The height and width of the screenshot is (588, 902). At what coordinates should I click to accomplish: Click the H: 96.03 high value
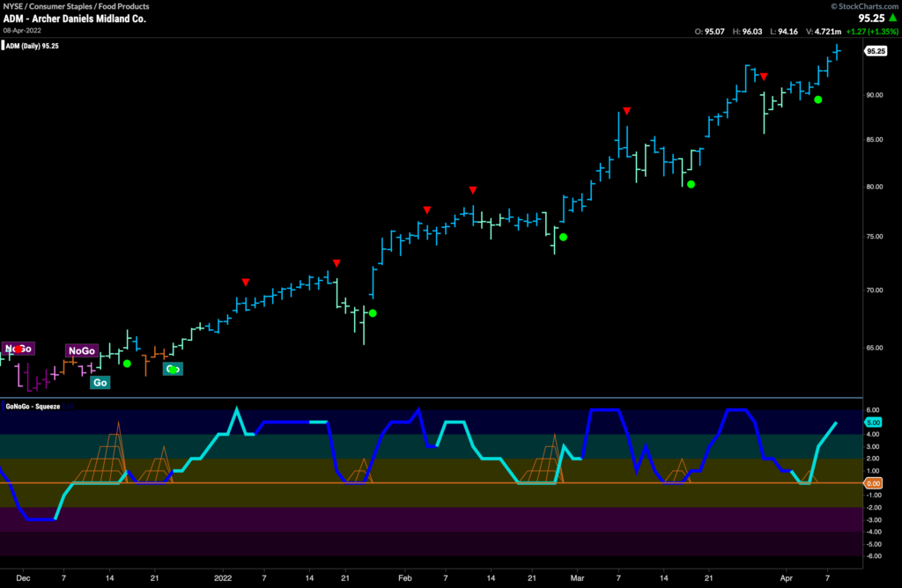747,32
